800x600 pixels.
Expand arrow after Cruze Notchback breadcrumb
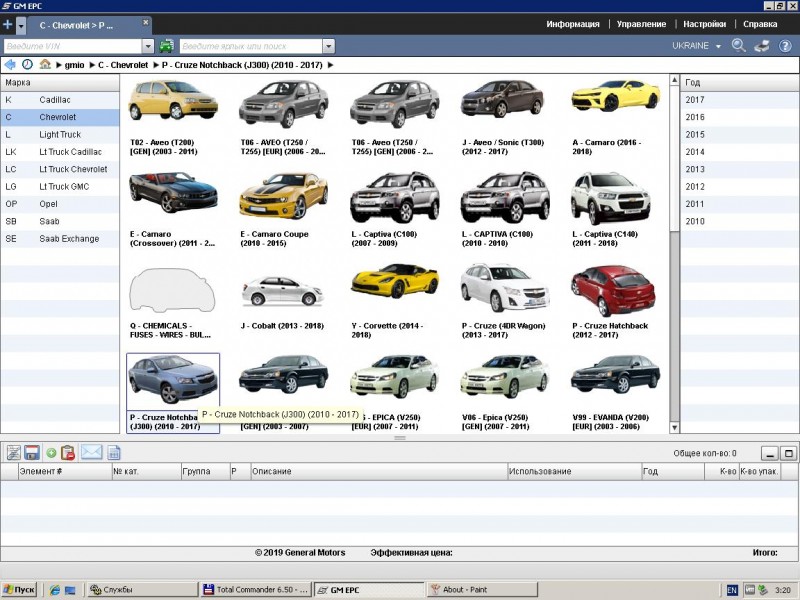pos(331,65)
